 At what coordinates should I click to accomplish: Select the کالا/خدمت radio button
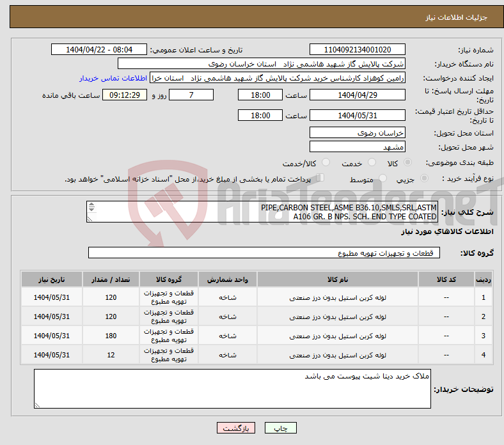click(326, 162)
